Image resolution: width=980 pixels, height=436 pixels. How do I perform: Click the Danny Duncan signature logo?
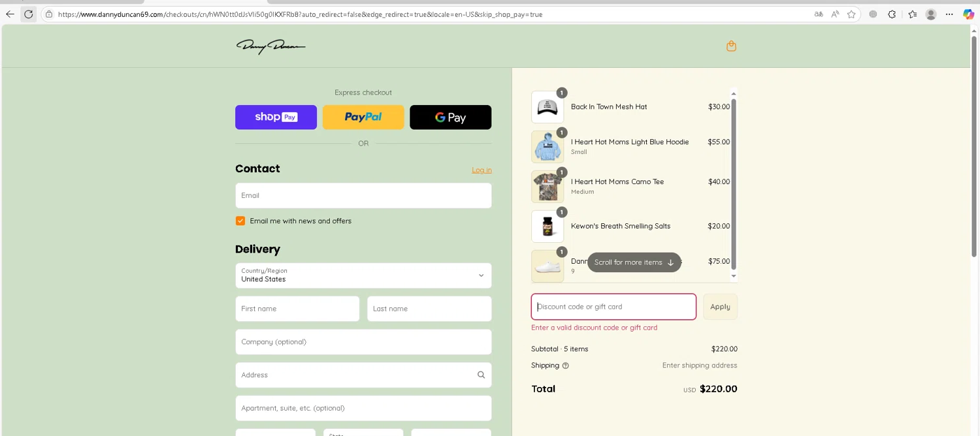(270, 46)
